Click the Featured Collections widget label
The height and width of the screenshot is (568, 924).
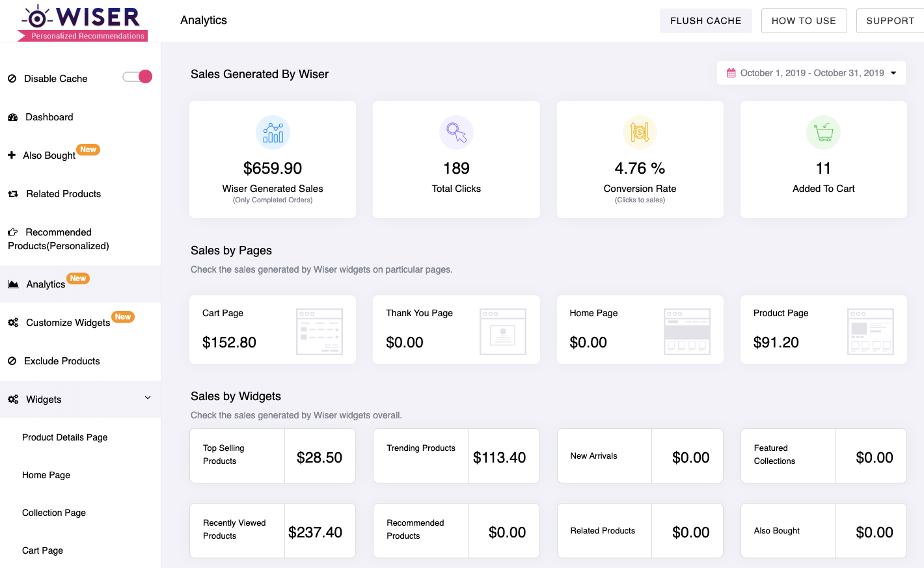click(774, 455)
